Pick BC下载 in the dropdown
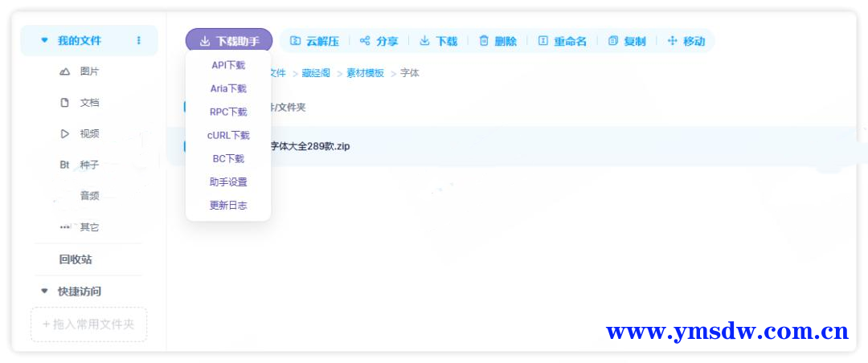Screen dimensions: 868x363 pos(228,159)
